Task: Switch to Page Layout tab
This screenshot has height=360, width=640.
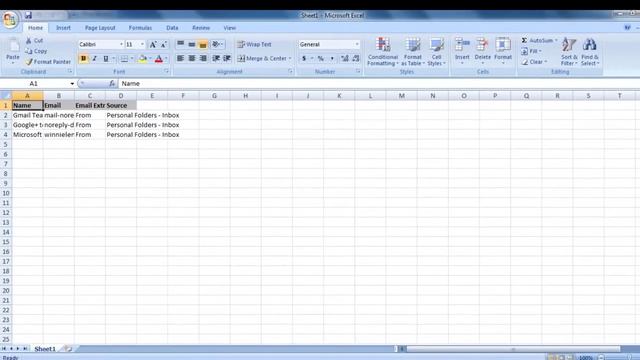Action: 100,28
